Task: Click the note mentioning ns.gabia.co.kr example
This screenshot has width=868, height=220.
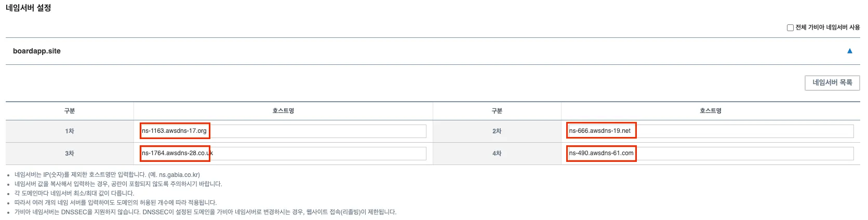Action: 107,175
